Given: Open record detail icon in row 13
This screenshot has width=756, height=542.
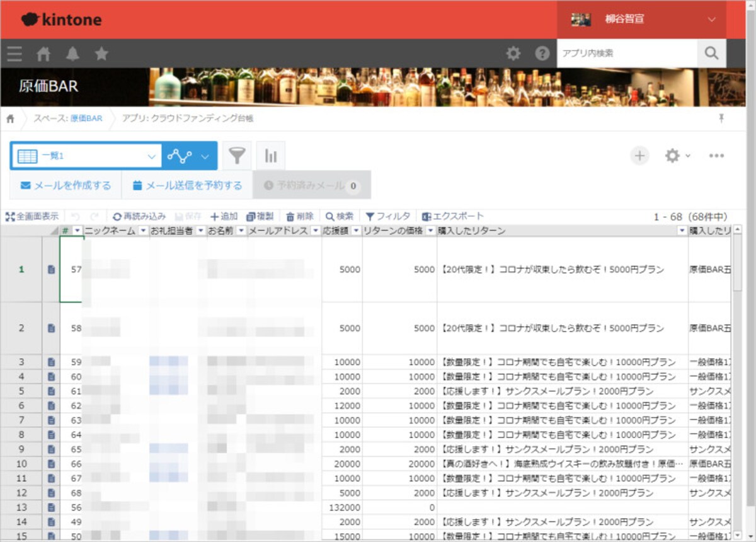Looking at the screenshot, I should coord(51,507).
